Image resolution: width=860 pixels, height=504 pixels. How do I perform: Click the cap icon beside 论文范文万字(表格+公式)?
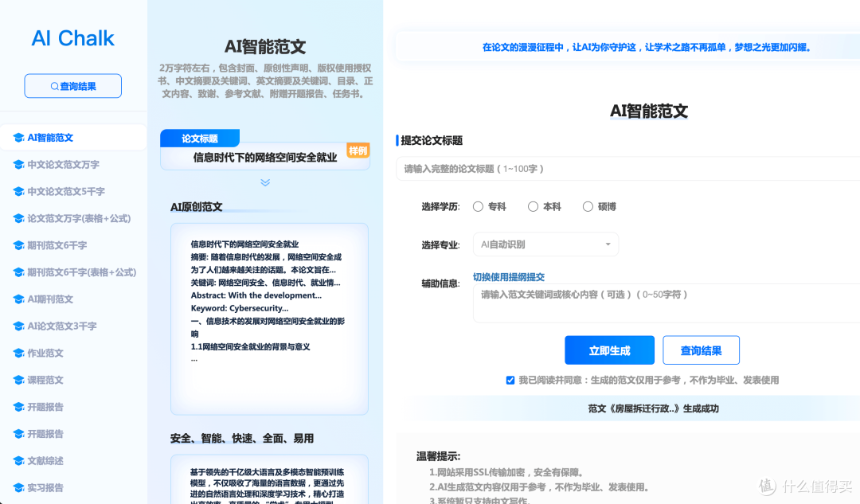click(x=18, y=218)
